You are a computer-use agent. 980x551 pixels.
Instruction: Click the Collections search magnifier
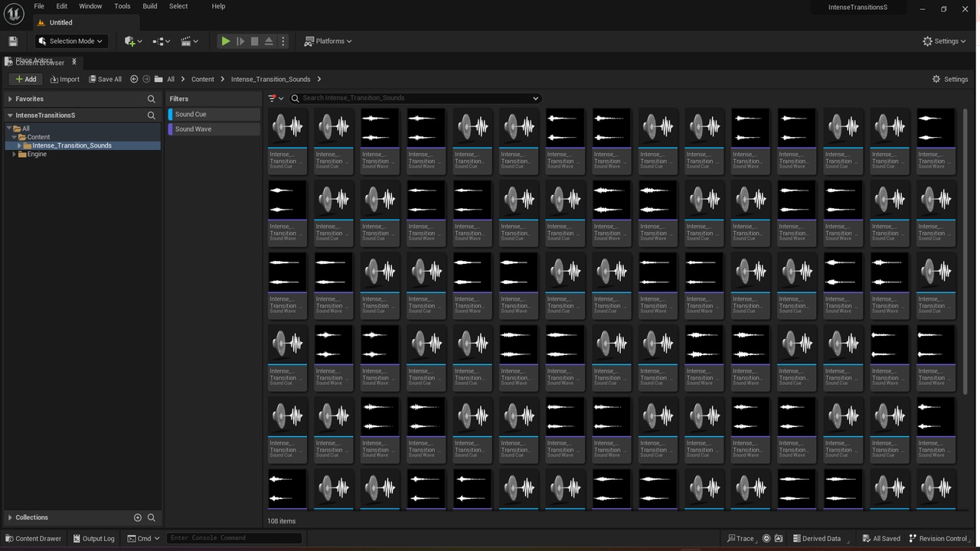[152, 517]
